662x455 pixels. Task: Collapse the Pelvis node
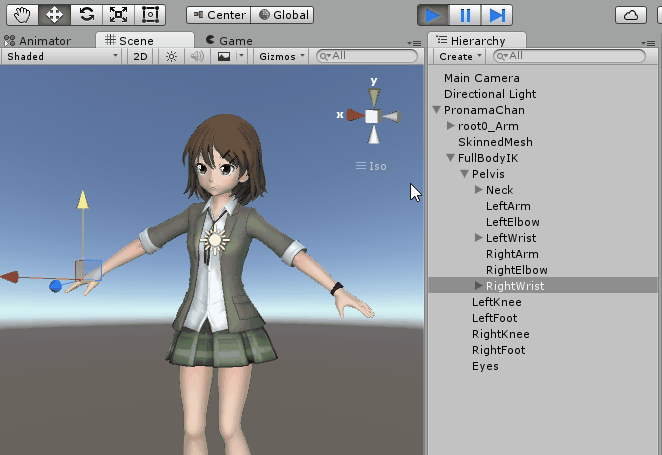465,174
